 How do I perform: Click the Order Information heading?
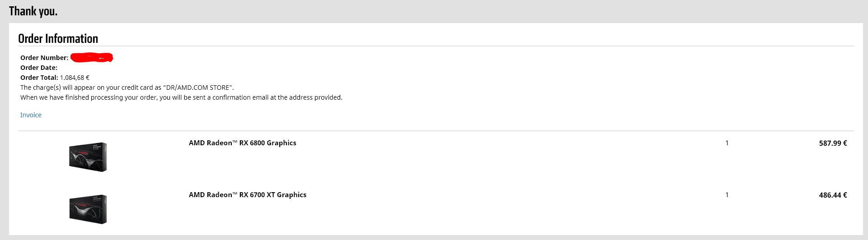point(58,39)
